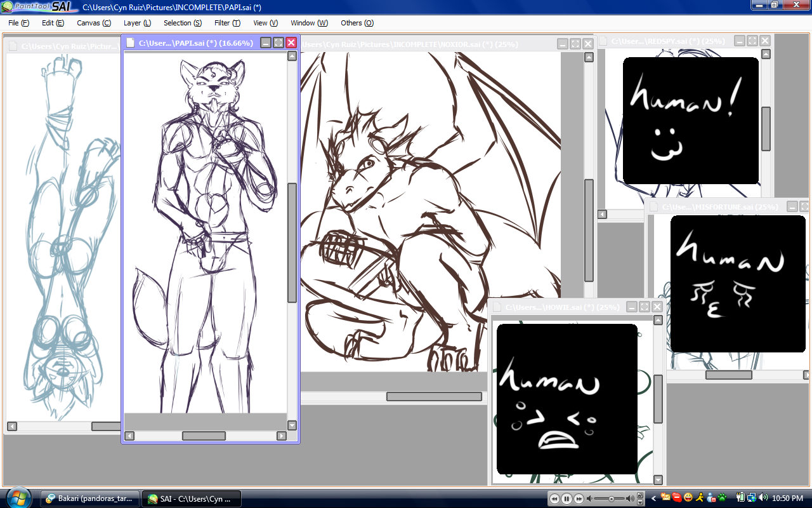This screenshot has height=508, width=812.
Task: Open the system volume tray icon
Action: coord(763,498)
